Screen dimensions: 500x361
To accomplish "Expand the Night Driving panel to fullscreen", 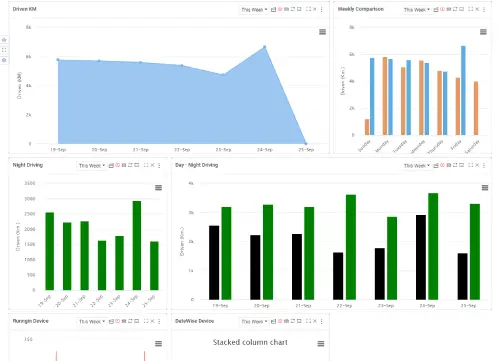I will coord(146,165).
